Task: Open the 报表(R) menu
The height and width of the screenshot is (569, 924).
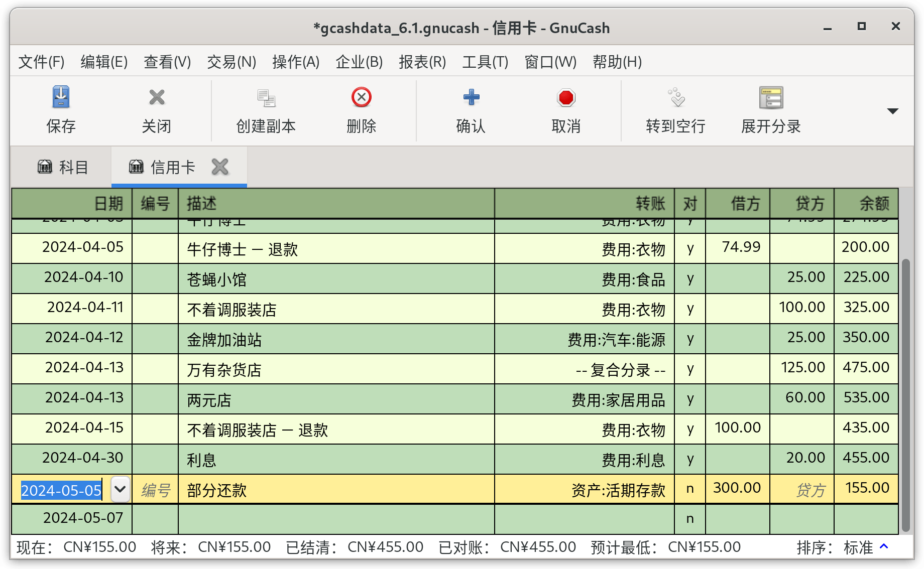Action: pyautogui.click(x=422, y=62)
